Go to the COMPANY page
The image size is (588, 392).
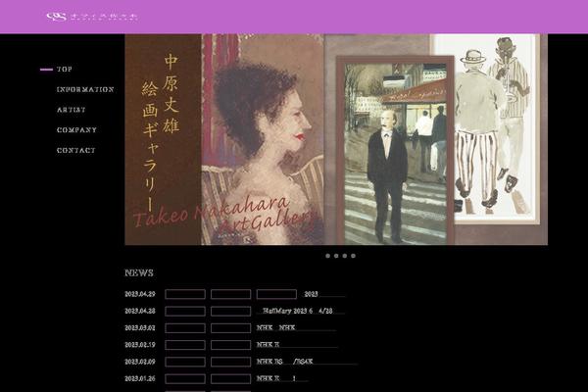[x=76, y=129]
